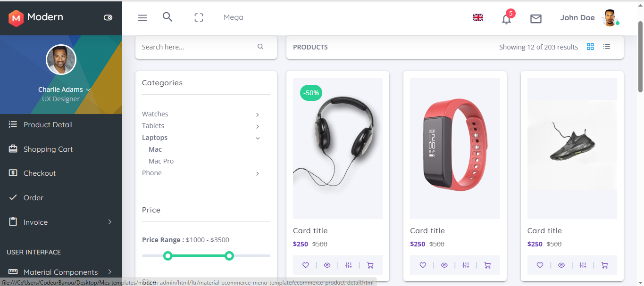644x286 pixels.
Task: Open the mail envelope icon
Action: click(535, 18)
